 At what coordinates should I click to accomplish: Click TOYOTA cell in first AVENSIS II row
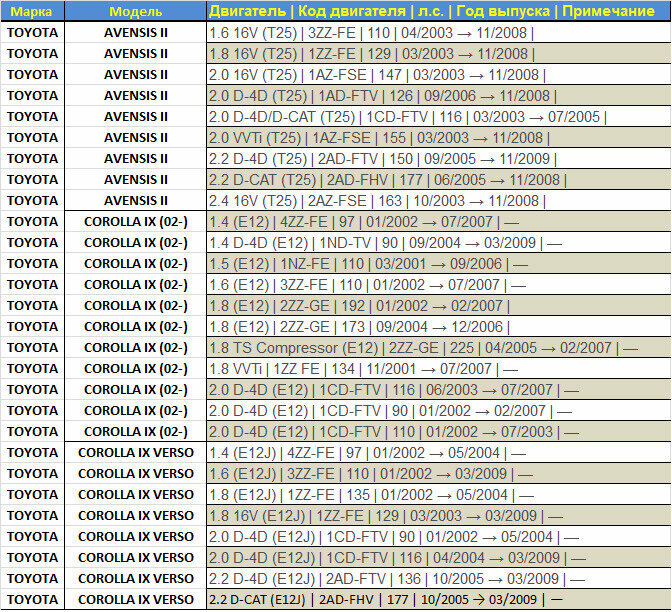point(32,33)
